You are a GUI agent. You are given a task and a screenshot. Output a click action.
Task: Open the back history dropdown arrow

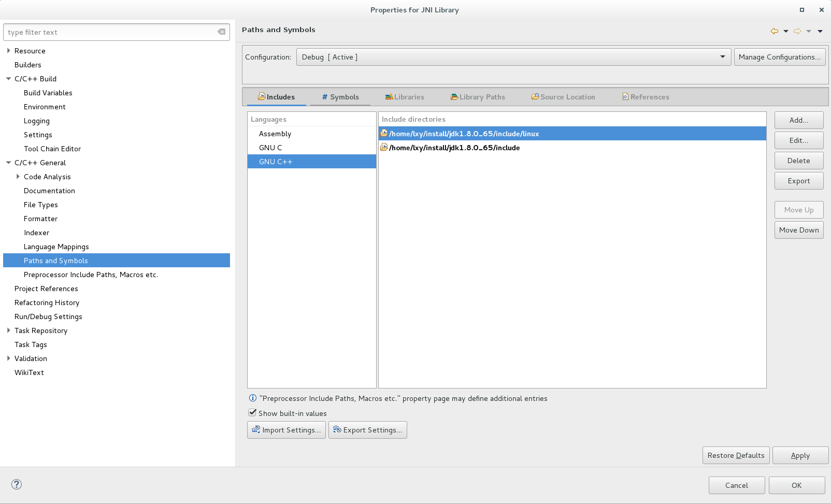click(786, 31)
